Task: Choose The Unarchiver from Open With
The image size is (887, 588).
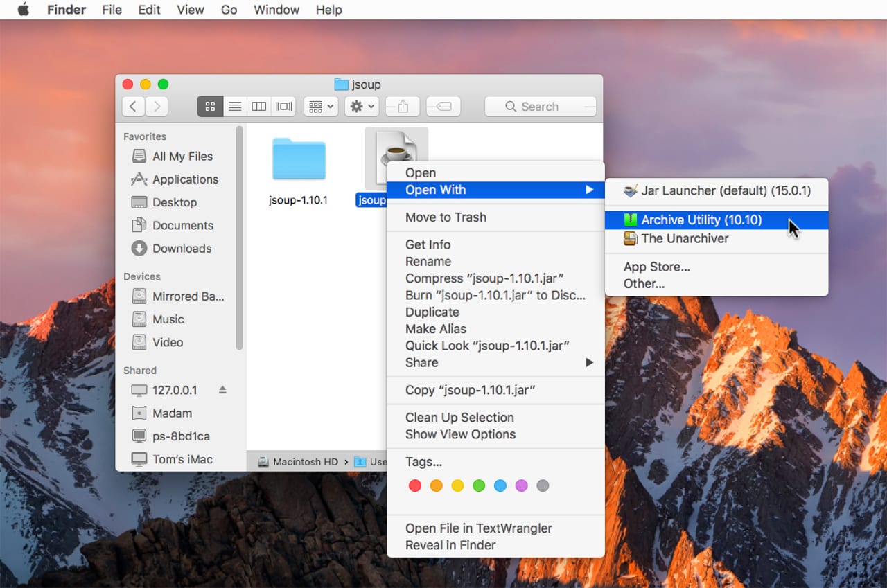Action: tap(685, 238)
